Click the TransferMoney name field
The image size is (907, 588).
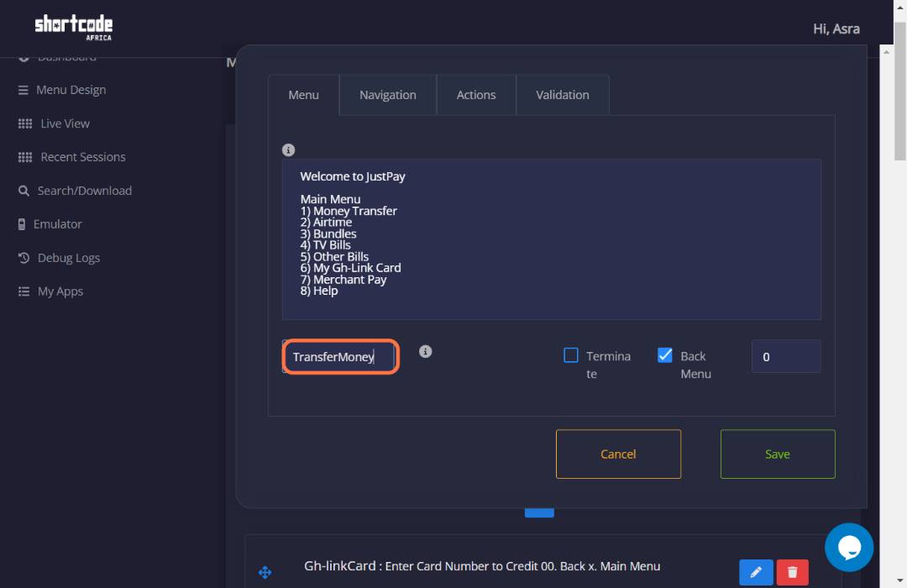(340, 356)
